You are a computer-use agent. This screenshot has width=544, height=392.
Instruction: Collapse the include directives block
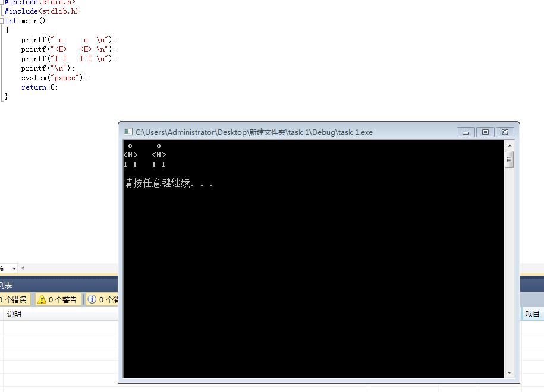coord(2,2)
